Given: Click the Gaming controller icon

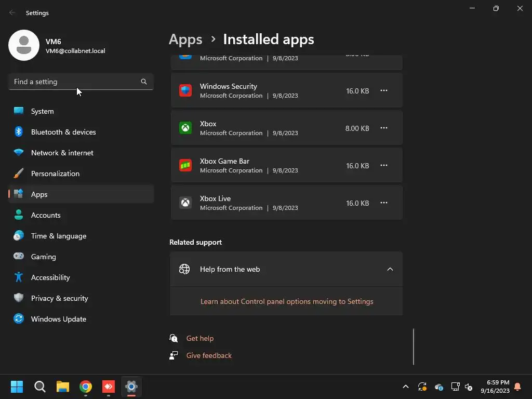Looking at the screenshot, I should tap(19, 256).
